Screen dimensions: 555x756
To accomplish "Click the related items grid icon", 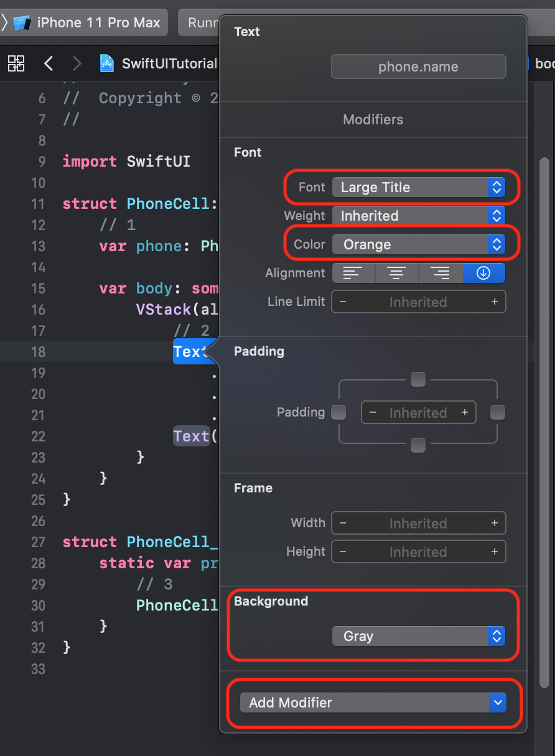I will click(16, 63).
